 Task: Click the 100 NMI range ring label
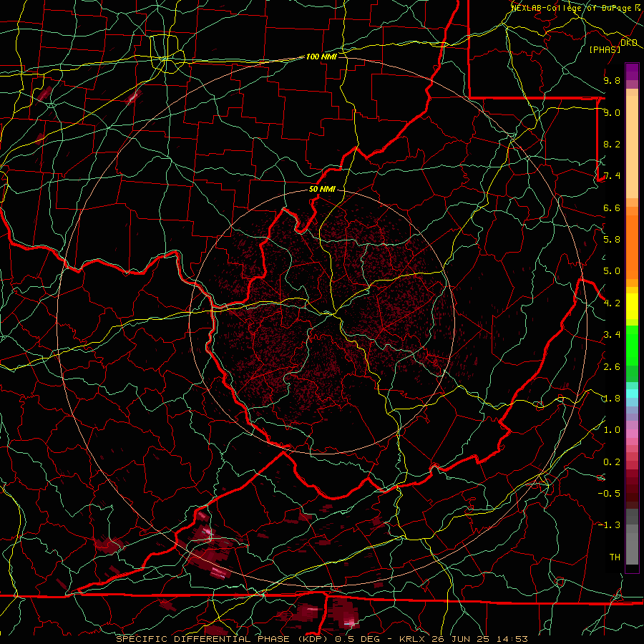tap(321, 57)
